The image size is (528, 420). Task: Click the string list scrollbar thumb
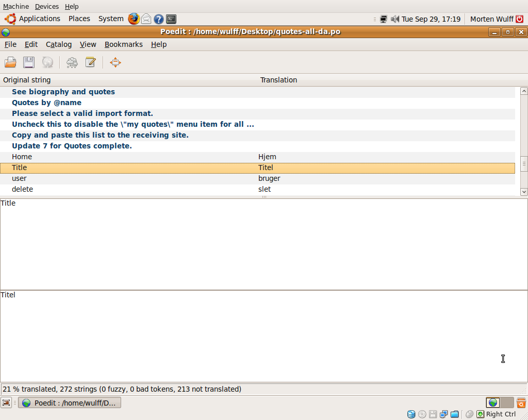tap(524, 163)
